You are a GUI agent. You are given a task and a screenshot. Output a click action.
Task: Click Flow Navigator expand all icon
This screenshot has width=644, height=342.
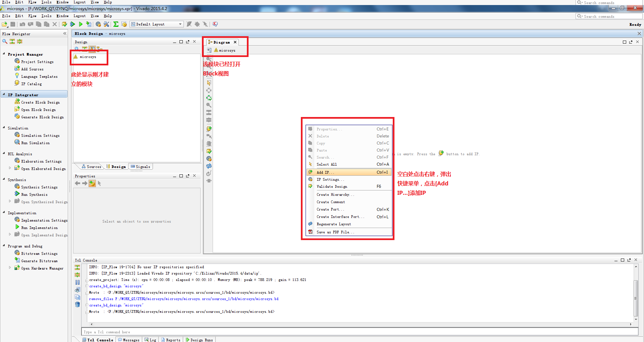click(x=19, y=41)
